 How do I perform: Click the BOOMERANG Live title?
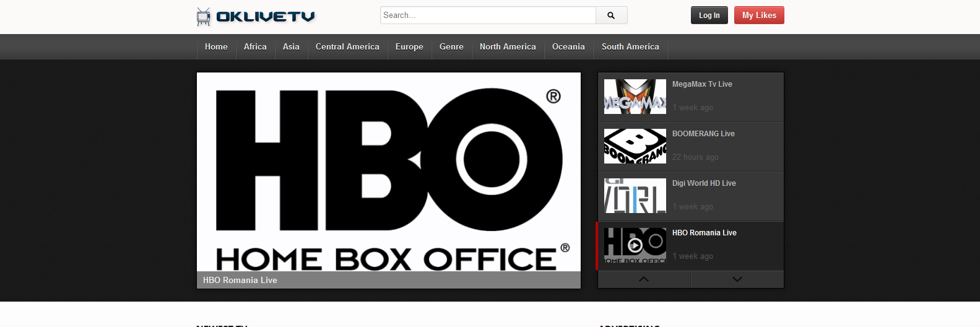coord(703,134)
